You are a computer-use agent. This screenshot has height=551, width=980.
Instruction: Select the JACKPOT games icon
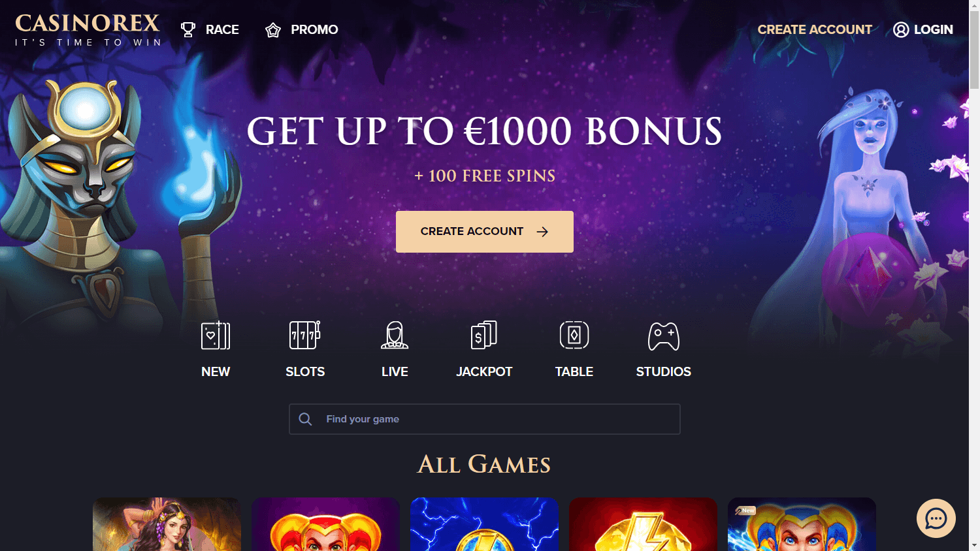484,336
